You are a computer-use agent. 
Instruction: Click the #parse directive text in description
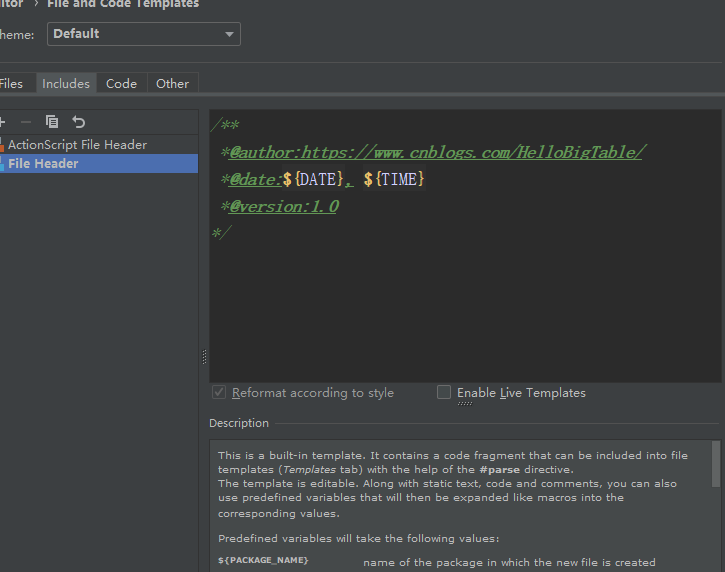pos(499,470)
